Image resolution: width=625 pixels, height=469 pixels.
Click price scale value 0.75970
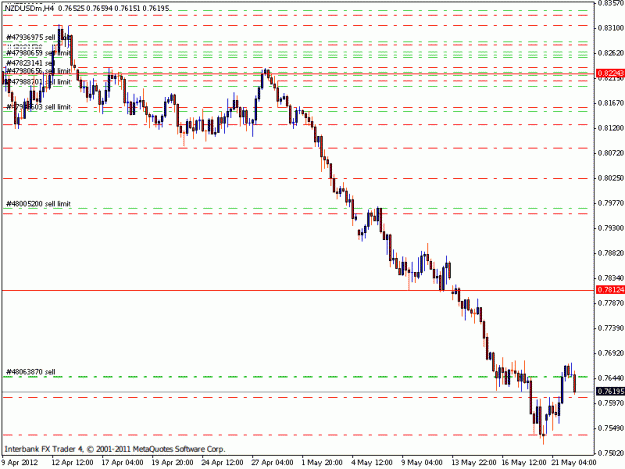611,403
